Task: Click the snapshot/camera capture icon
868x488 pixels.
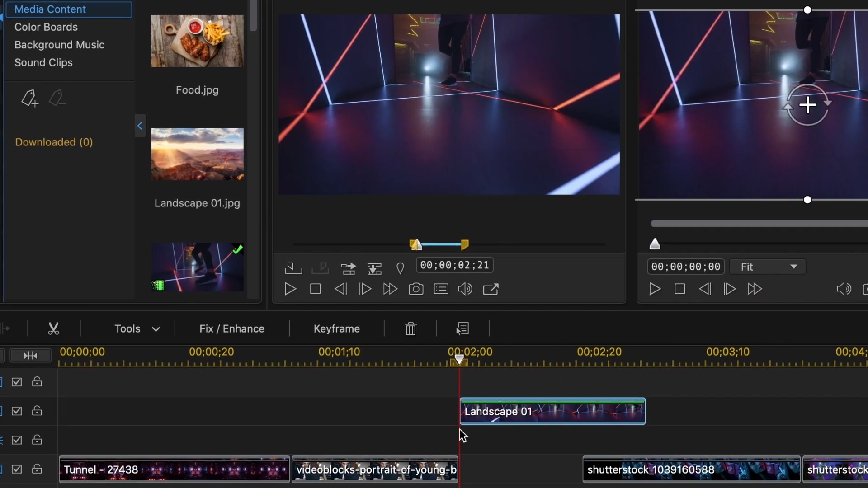Action: pos(415,289)
